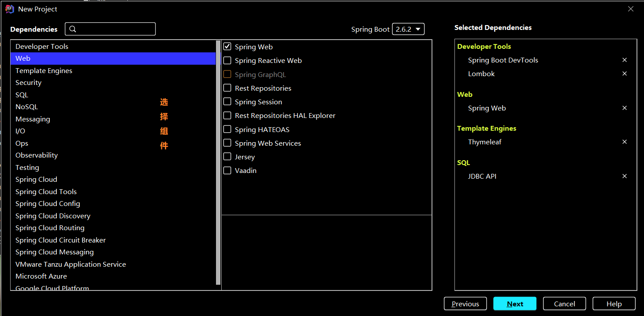Close the New Project dialog
This screenshot has width=644, height=316.
631,9
